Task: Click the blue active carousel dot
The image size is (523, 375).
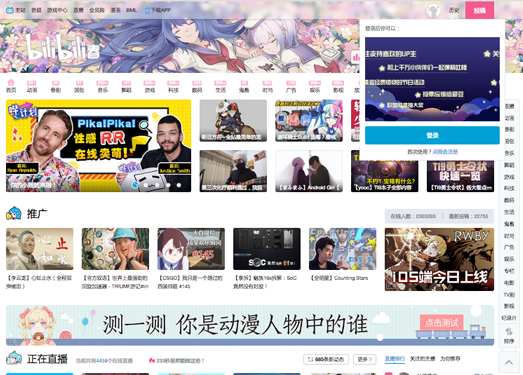Action: [x=135, y=185]
